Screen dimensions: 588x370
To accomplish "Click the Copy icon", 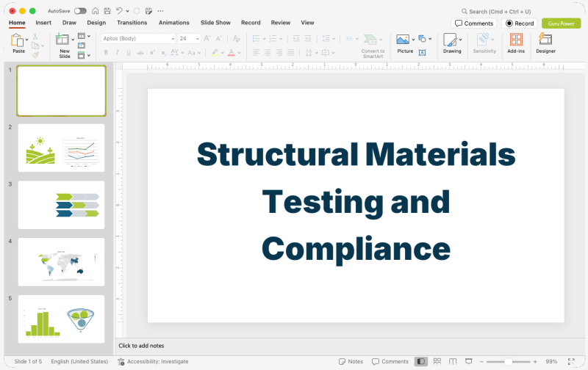I will tap(35, 46).
